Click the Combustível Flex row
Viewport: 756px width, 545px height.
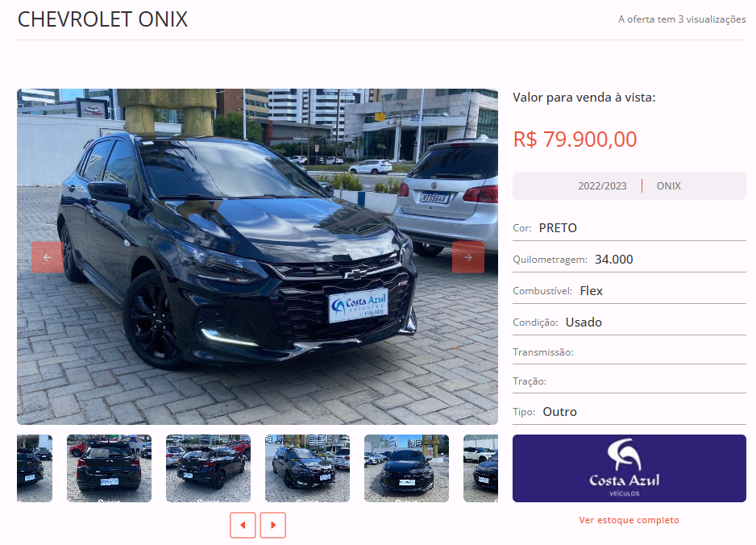pyautogui.click(x=629, y=290)
